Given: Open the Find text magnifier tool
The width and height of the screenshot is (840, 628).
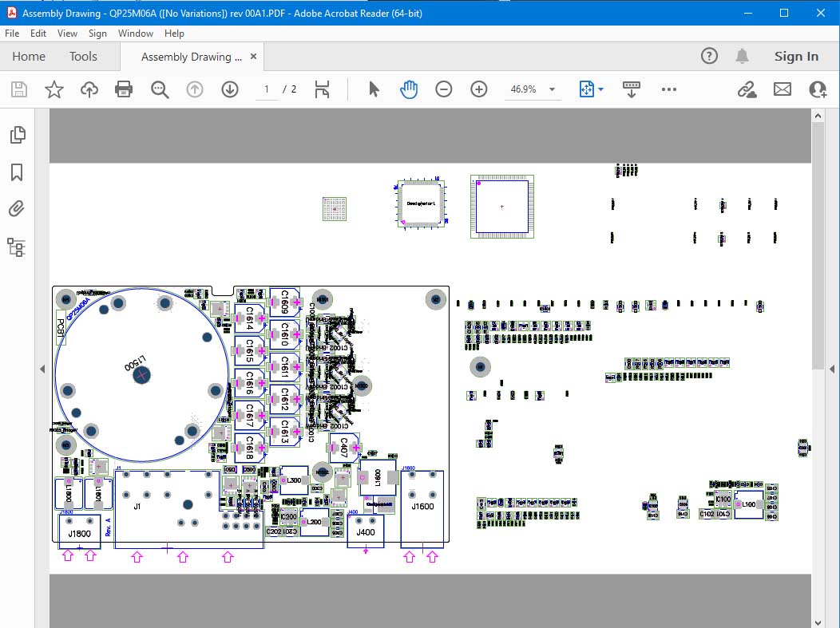Looking at the screenshot, I should point(160,89).
